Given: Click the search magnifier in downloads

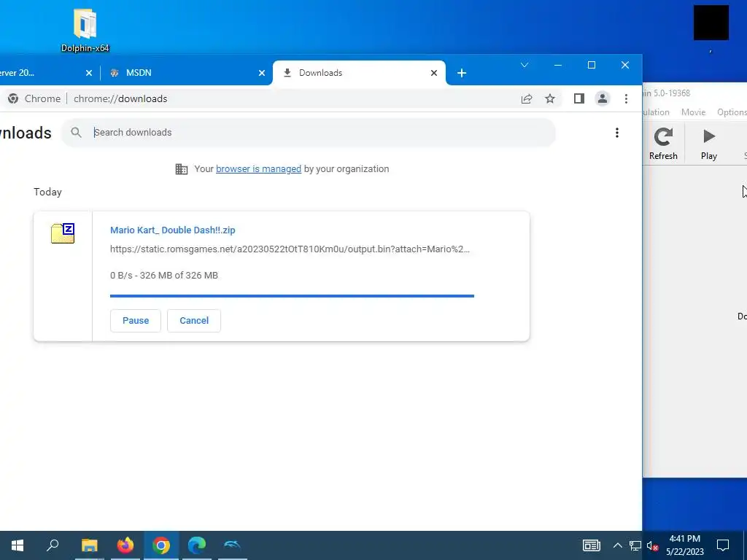Looking at the screenshot, I should click(x=76, y=133).
